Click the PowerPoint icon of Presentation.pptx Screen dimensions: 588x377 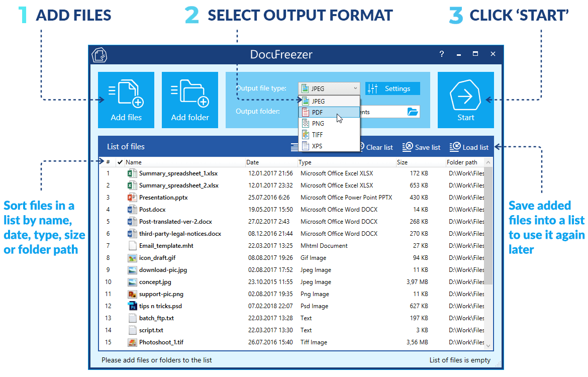pyautogui.click(x=132, y=198)
